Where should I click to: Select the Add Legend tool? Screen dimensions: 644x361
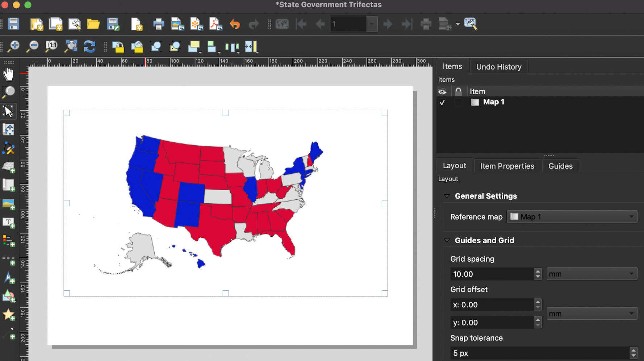(x=9, y=240)
